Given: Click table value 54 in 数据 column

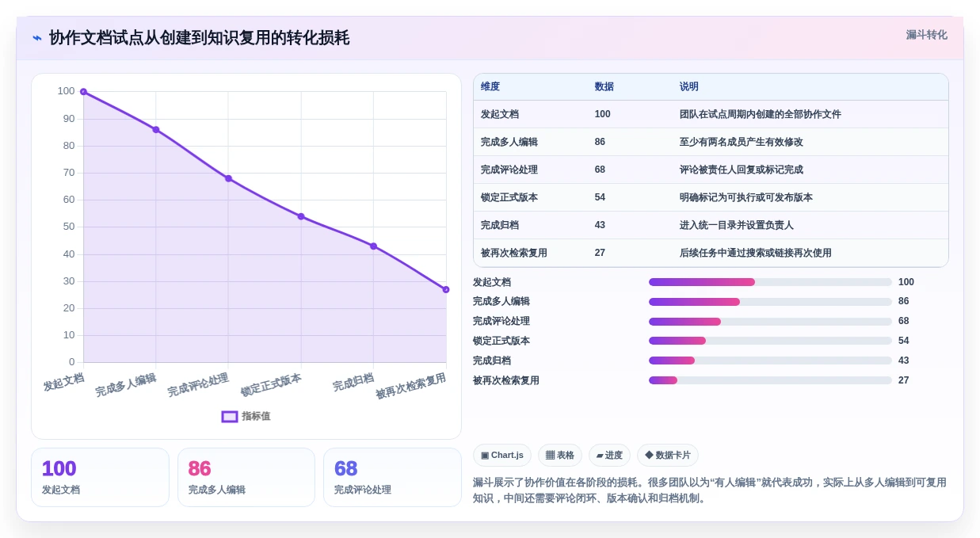Looking at the screenshot, I should (601, 197).
